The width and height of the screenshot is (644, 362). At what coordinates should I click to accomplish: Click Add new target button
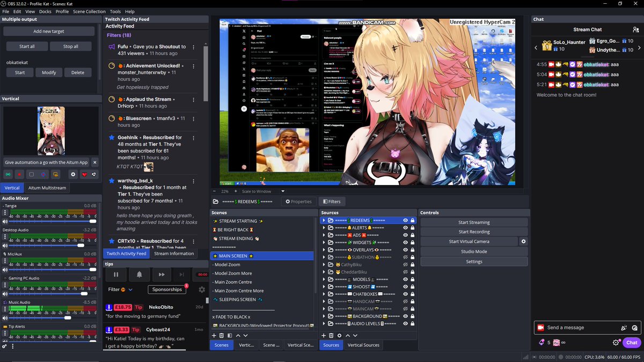49,32
